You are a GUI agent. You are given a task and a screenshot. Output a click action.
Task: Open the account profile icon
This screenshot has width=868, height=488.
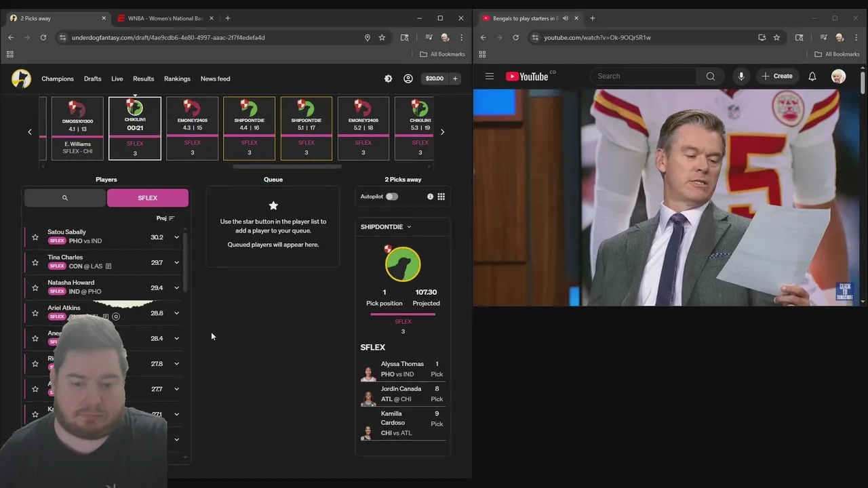coord(408,79)
